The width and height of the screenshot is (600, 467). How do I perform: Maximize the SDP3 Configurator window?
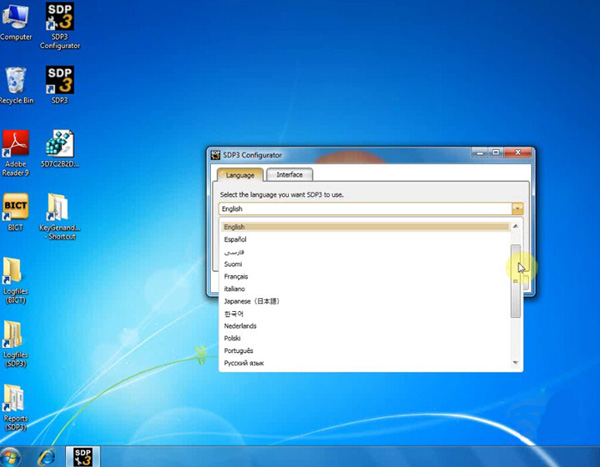click(x=496, y=152)
